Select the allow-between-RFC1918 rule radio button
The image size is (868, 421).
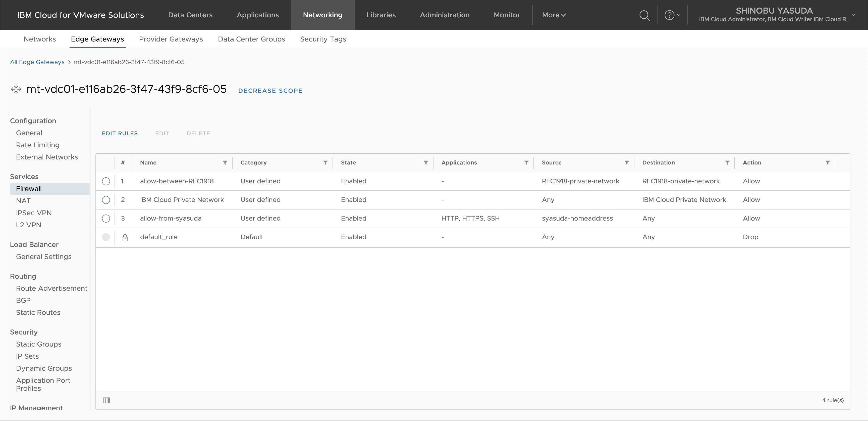click(x=106, y=181)
